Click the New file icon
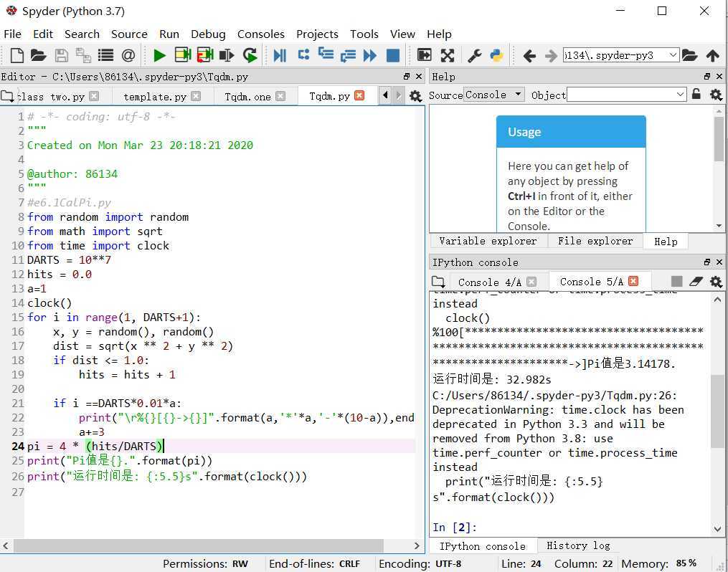The height and width of the screenshot is (572, 728). pos(16,55)
